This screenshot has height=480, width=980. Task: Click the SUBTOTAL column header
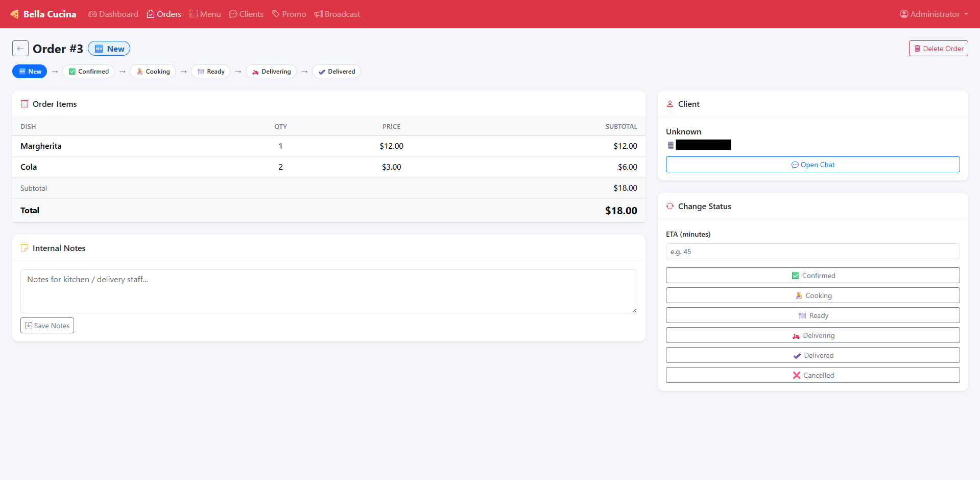[621, 126]
